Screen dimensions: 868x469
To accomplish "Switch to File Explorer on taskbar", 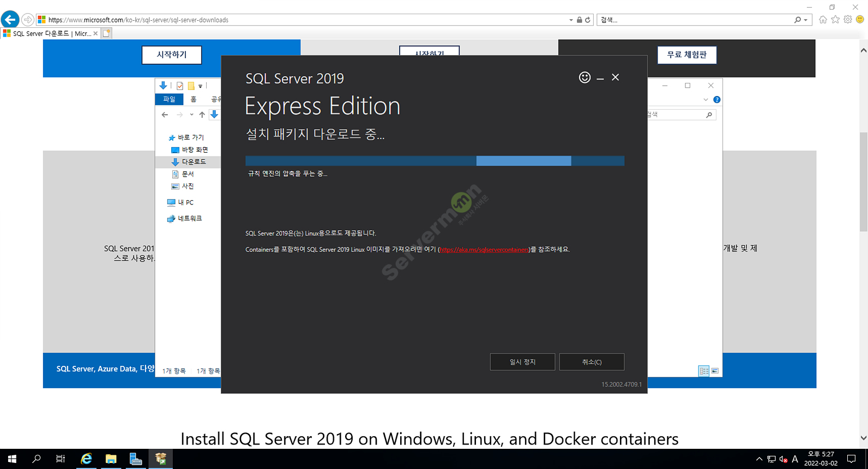I will 111,459.
